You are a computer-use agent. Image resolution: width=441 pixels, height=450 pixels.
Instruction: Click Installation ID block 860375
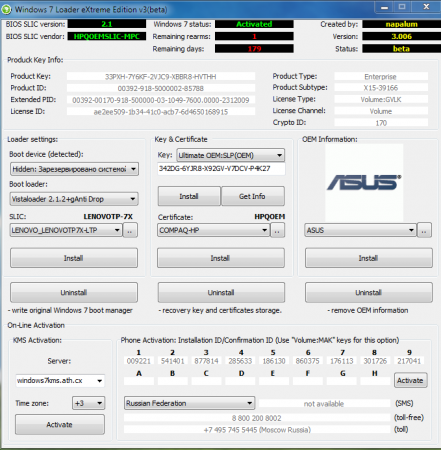coord(308,361)
